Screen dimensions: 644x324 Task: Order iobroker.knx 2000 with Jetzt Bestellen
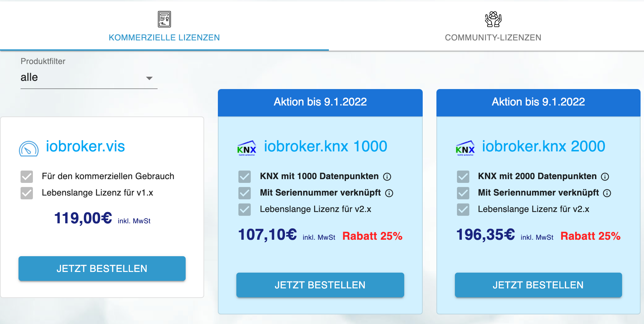(x=538, y=285)
